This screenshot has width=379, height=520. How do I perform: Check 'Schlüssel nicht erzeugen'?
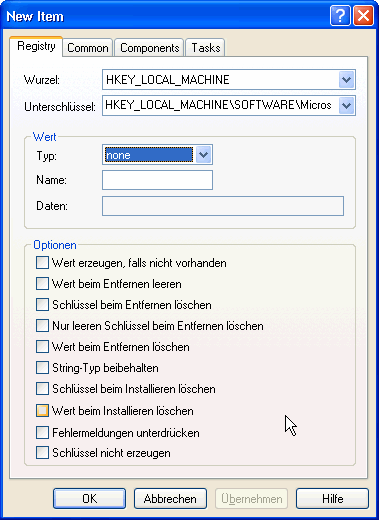pos(42,453)
